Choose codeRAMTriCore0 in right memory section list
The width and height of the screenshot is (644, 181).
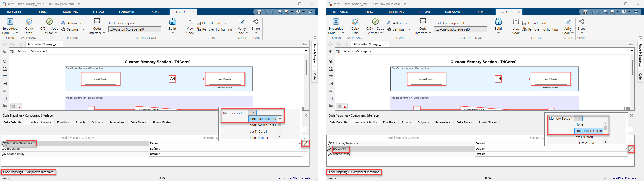(x=588, y=131)
